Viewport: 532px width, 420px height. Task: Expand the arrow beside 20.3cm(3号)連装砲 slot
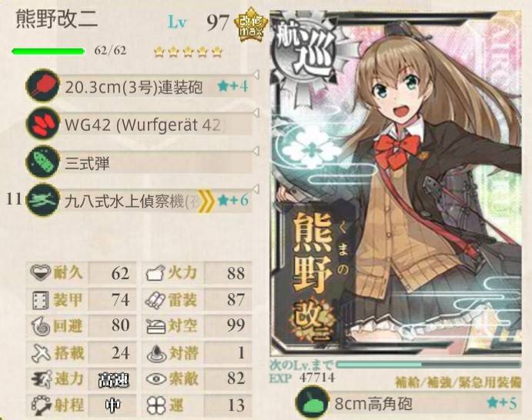(x=257, y=75)
